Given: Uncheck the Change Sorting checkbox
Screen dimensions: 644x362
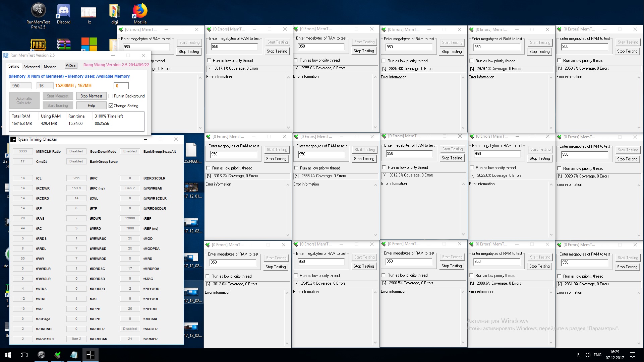Looking at the screenshot, I should (x=111, y=106).
